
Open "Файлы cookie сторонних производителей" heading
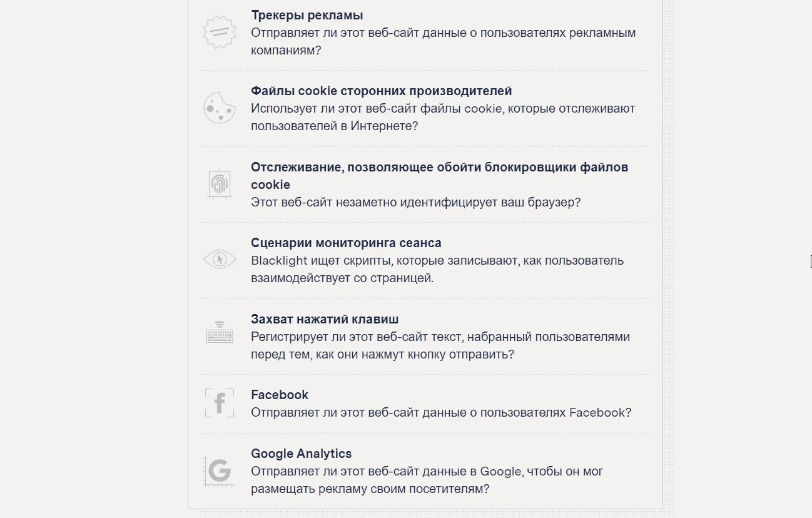[381, 91]
